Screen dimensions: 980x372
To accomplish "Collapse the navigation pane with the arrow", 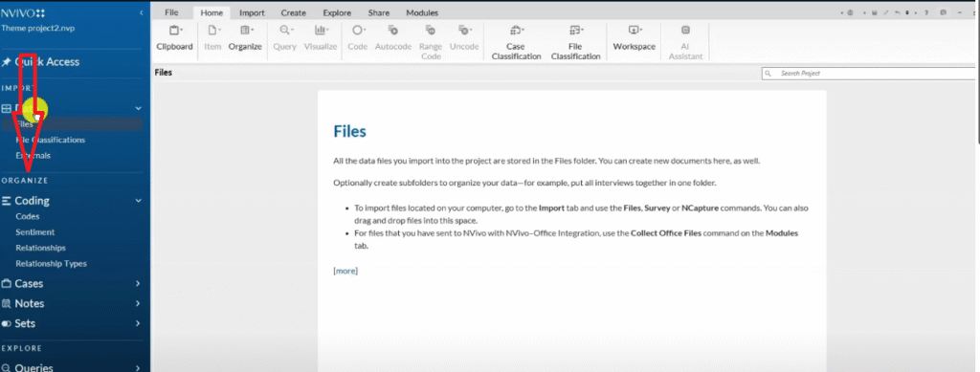I will coord(142,12).
